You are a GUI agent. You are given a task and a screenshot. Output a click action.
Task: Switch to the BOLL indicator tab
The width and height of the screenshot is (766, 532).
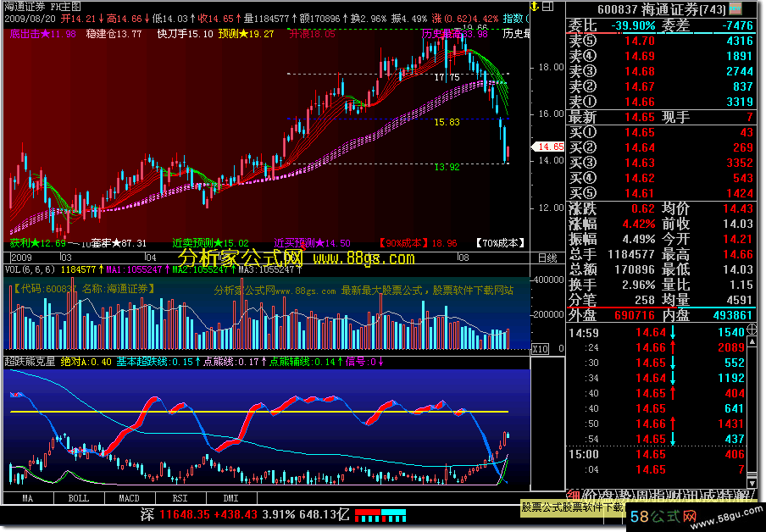(79, 498)
